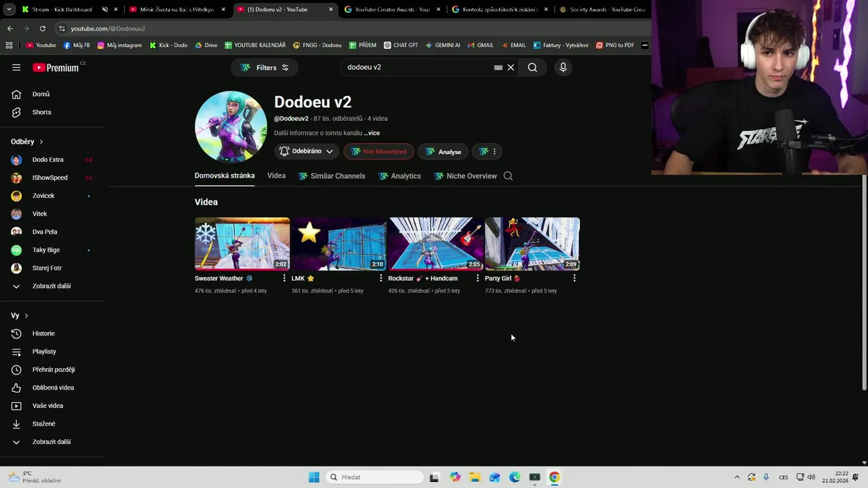
Task: Open Party Girl video thumbnail
Action: (532, 244)
